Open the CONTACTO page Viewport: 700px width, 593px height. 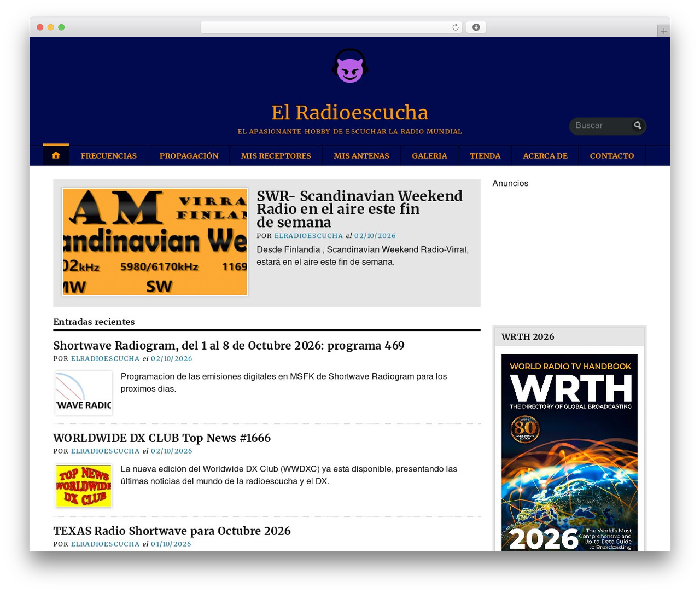coord(612,156)
